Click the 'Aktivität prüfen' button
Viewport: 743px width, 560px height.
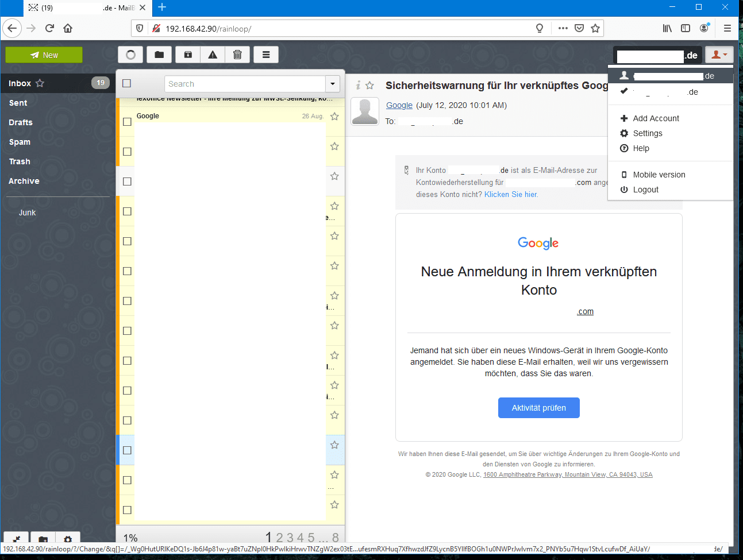tap(539, 408)
